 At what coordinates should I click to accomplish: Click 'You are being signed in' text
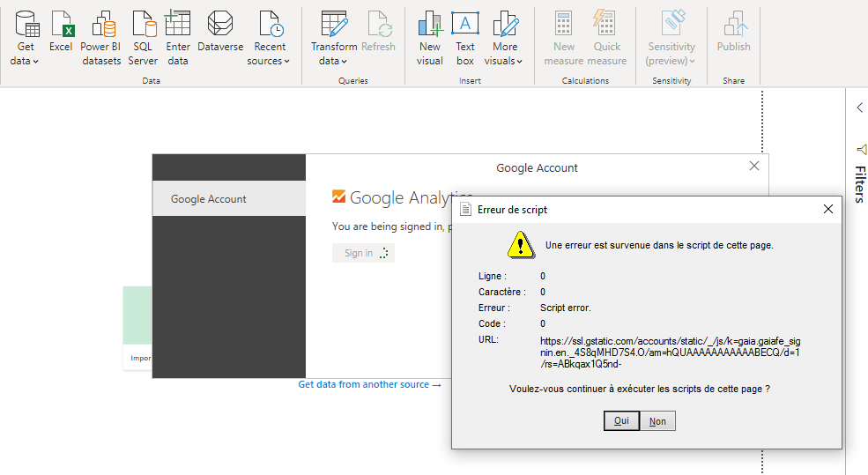point(392,226)
